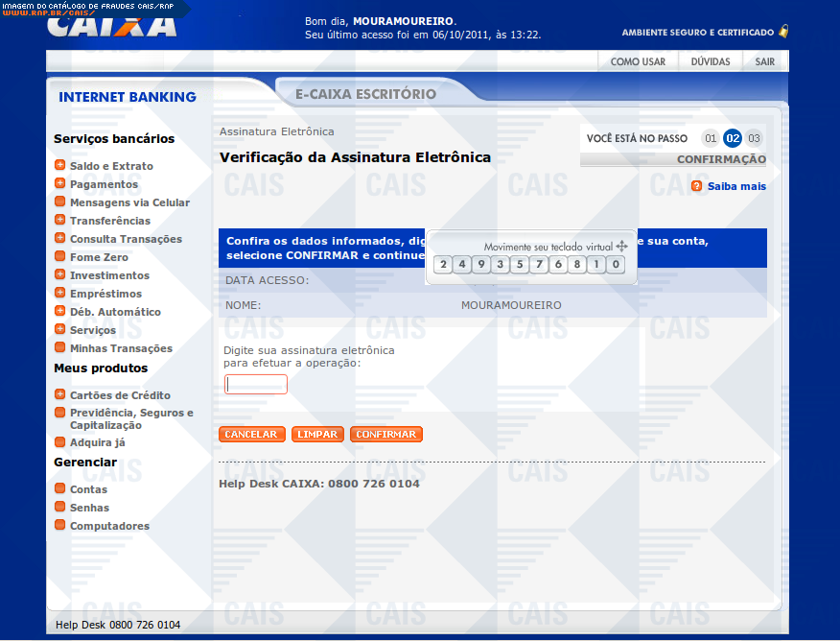Switch to the E-CAIXA ESCRITÓRIO tab
The width and height of the screenshot is (840, 641).
[x=365, y=94]
